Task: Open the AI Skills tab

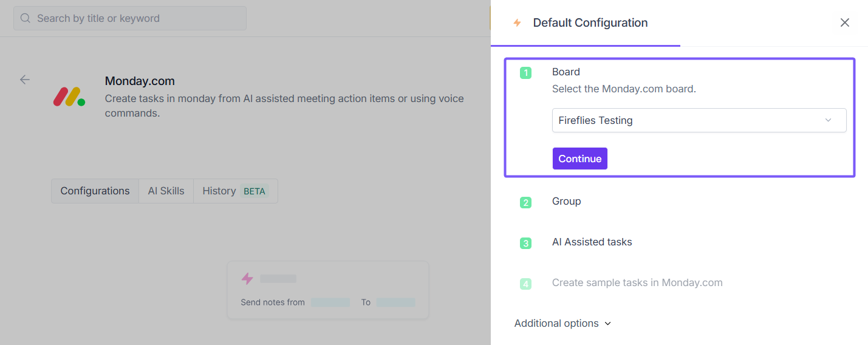Action: (166, 191)
